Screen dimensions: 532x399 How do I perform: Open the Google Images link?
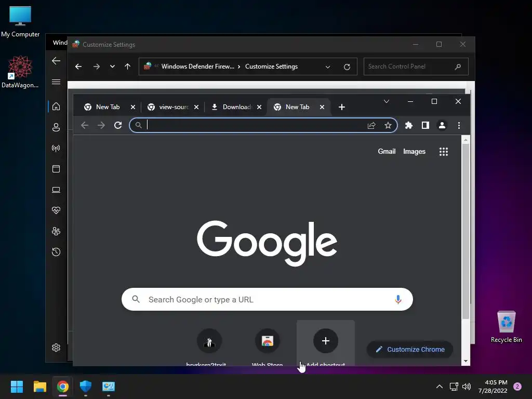pos(414,152)
